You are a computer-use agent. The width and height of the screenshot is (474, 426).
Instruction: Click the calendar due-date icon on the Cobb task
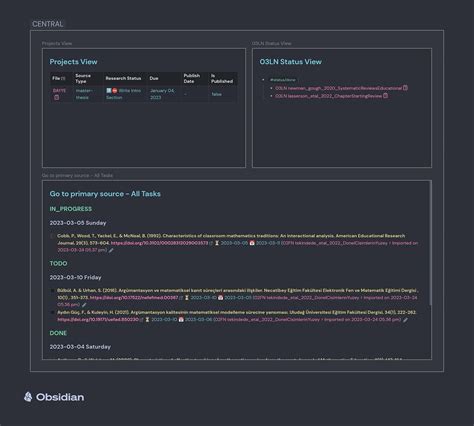[x=252, y=243]
